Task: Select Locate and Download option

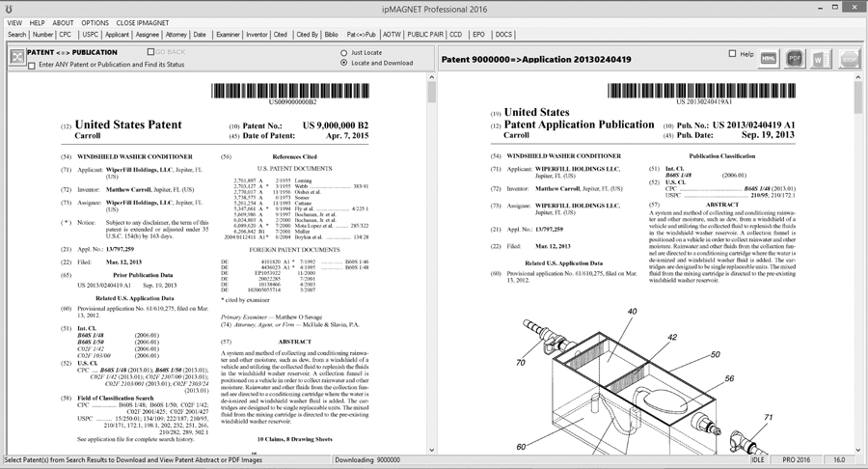Action: point(343,63)
